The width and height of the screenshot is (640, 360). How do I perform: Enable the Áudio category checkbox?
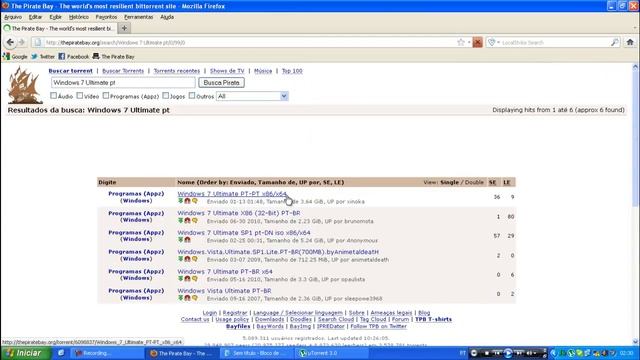(53, 96)
